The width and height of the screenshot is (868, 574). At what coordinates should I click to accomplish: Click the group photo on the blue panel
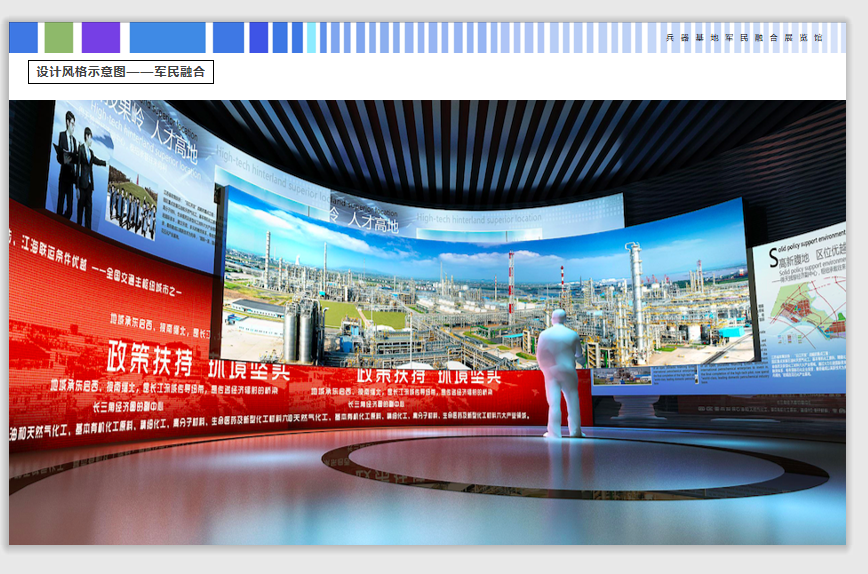pyautogui.click(x=132, y=204)
